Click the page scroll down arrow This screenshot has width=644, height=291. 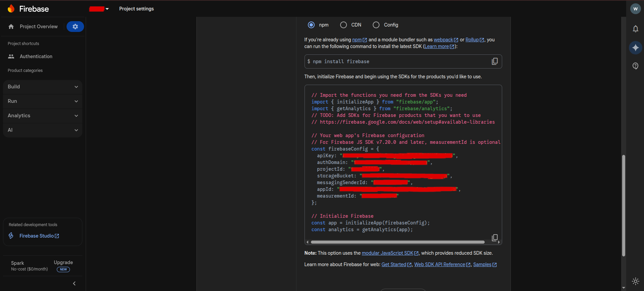point(623,288)
